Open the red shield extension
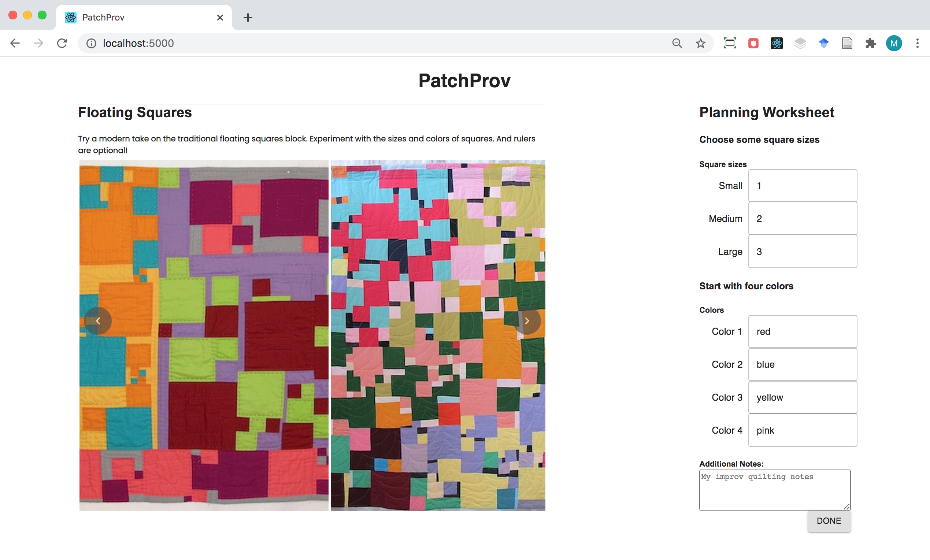 pyautogui.click(x=753, y=43)
